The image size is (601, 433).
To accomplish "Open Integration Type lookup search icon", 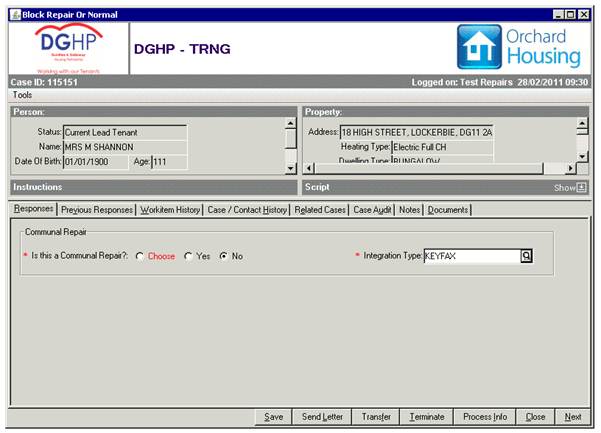I will (526, 256).
